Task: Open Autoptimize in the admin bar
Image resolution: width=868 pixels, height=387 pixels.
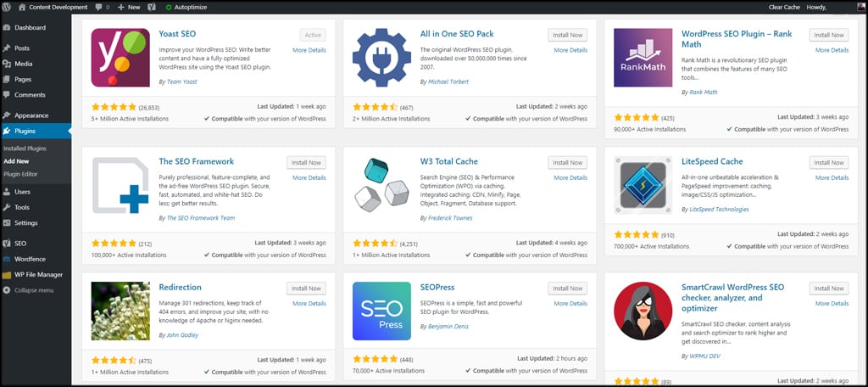Action: point(186,7)
